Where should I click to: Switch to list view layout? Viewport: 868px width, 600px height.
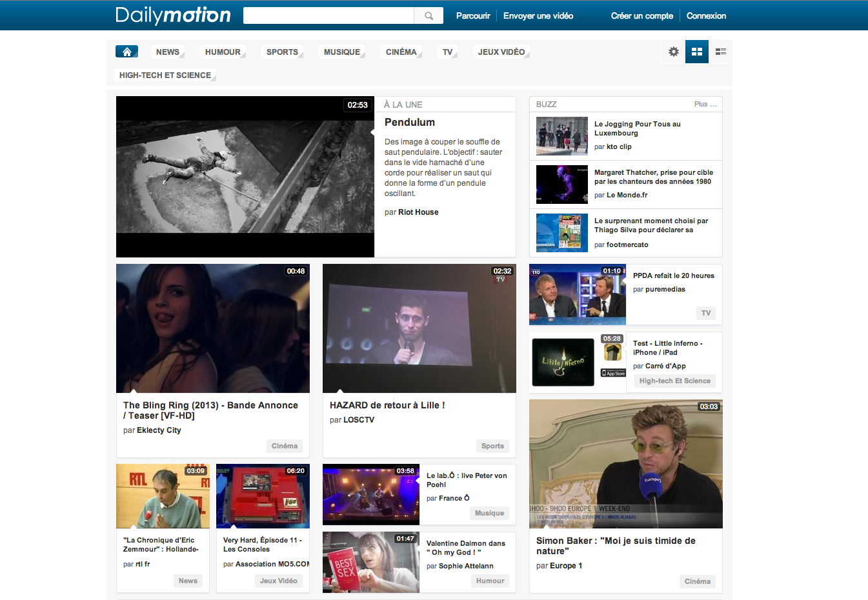tap(721, 52)
